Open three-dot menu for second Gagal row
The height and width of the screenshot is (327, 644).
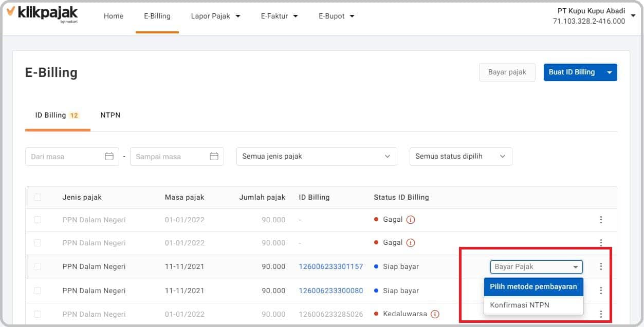click(x=601, y=243)
